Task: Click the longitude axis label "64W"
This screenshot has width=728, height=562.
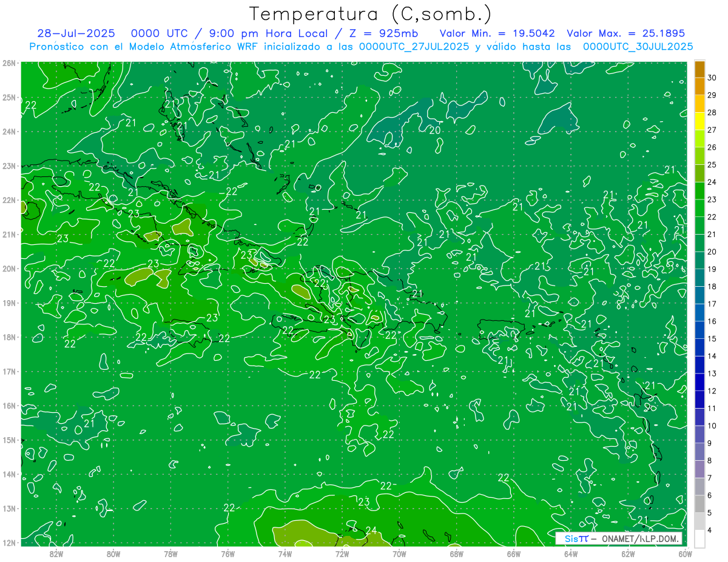Action: [x=571, y=554]
